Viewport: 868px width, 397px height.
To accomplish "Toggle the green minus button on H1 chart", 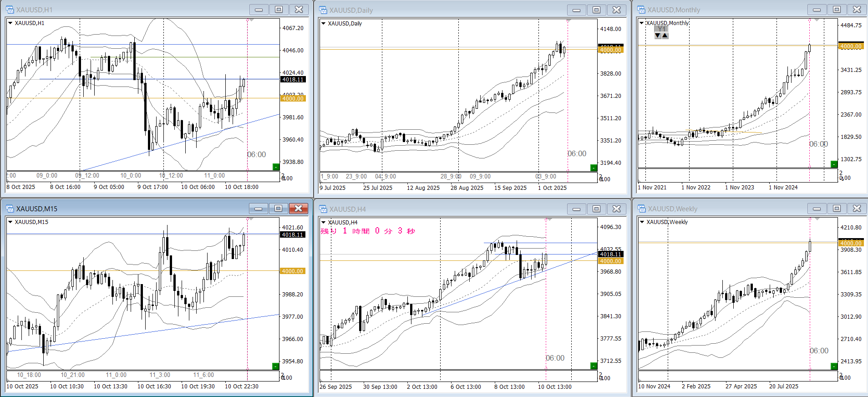I will tap(276, 167).
